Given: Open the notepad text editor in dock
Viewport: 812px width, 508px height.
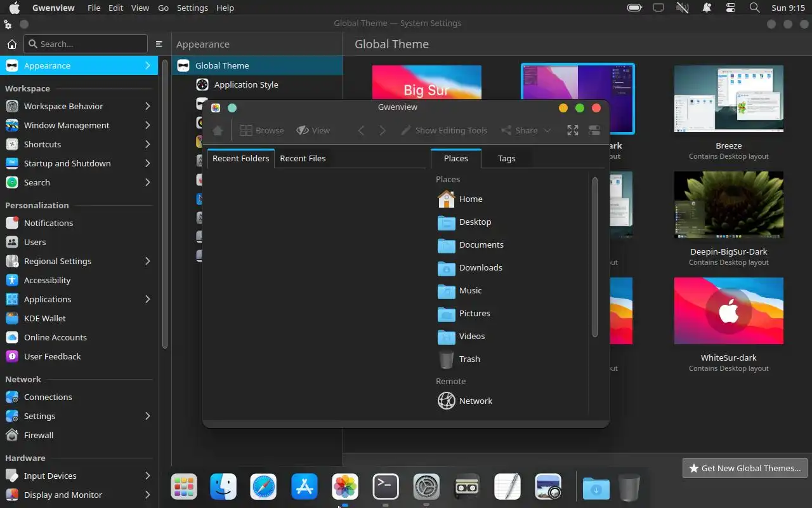Looking at the screenshot, I should point(507,487).
